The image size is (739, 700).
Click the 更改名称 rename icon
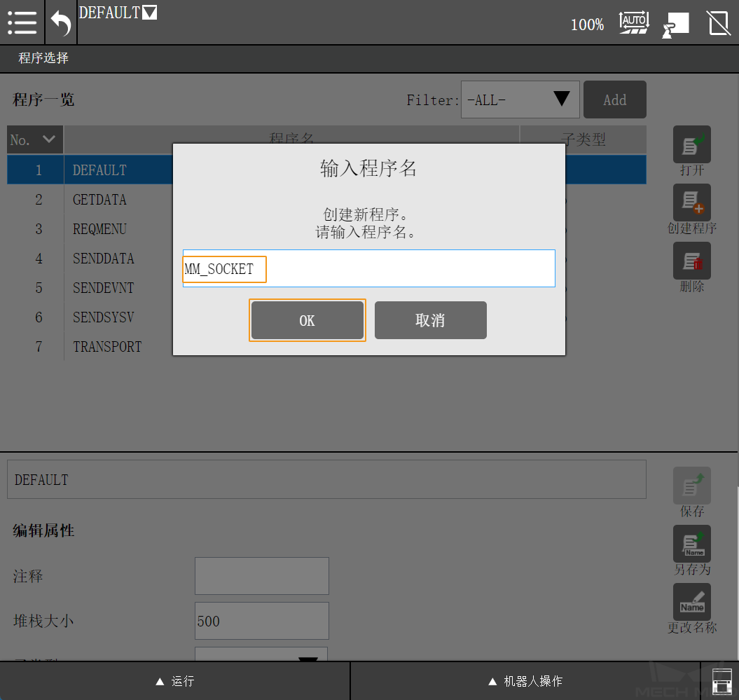click(691, 602)
